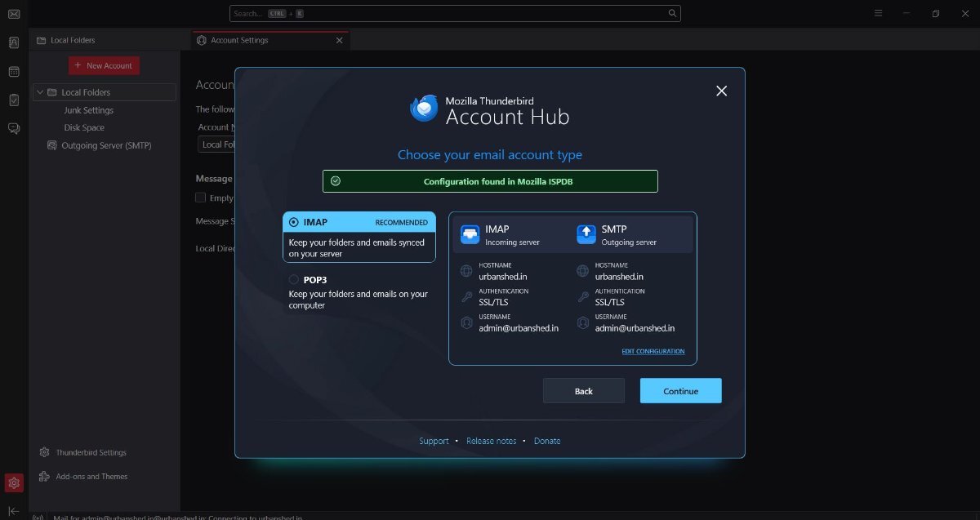
Task: Open the Tasks space icon
Action: click(14, 100)
